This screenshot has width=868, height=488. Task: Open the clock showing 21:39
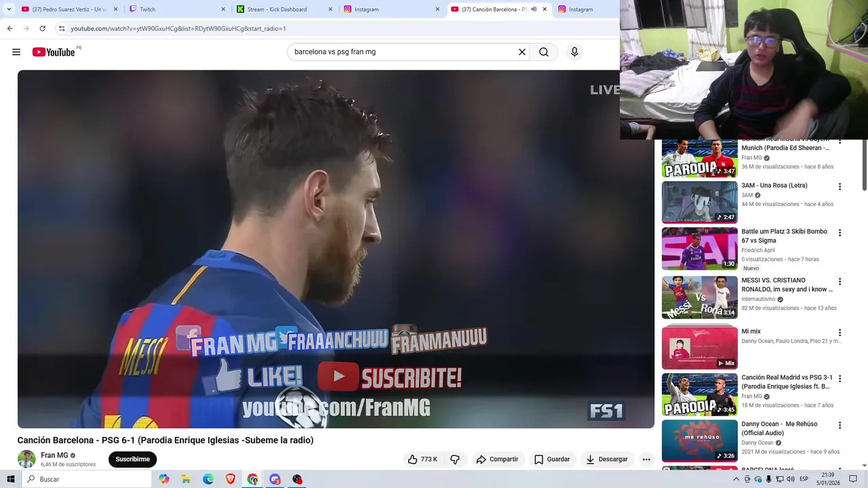pyautogui.click(x=828, y=479)
